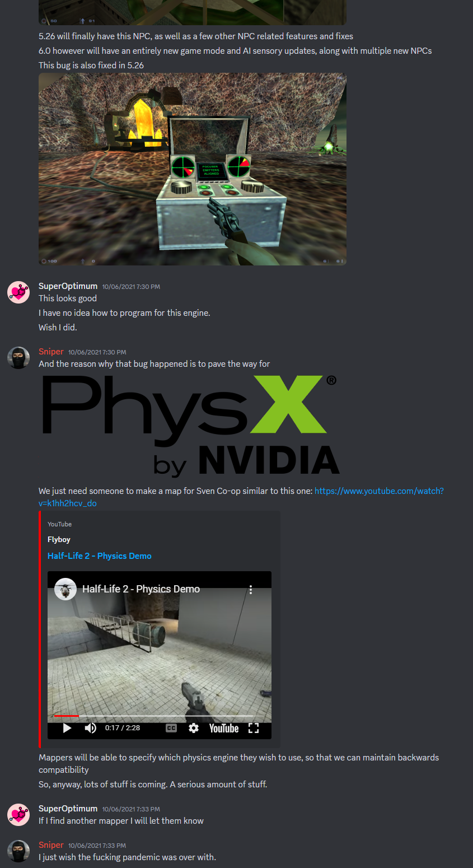The image size is (473, 868).
Task: Mute the embedded YouTube video
Action: (x=90, y=728)
